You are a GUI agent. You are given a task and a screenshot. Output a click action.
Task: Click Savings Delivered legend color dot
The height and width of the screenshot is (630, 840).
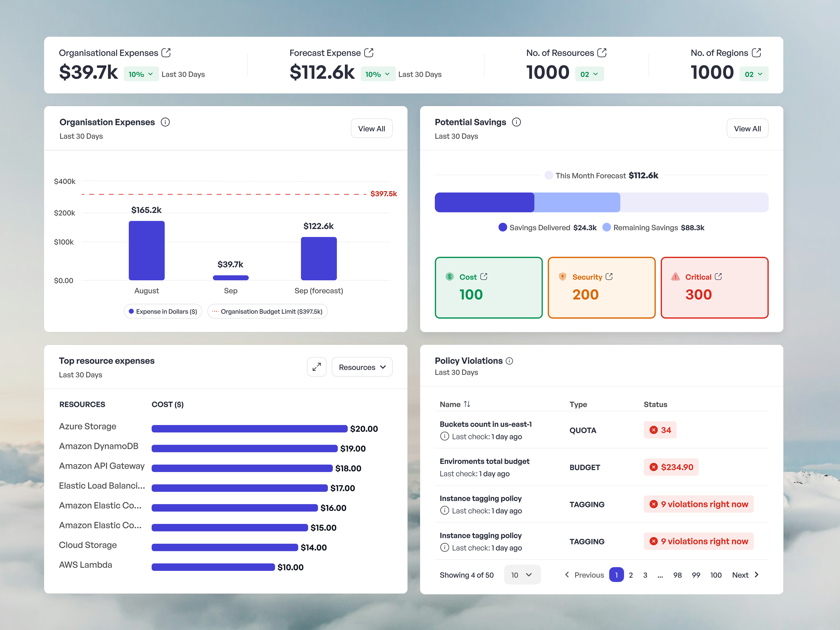[503, 227]
